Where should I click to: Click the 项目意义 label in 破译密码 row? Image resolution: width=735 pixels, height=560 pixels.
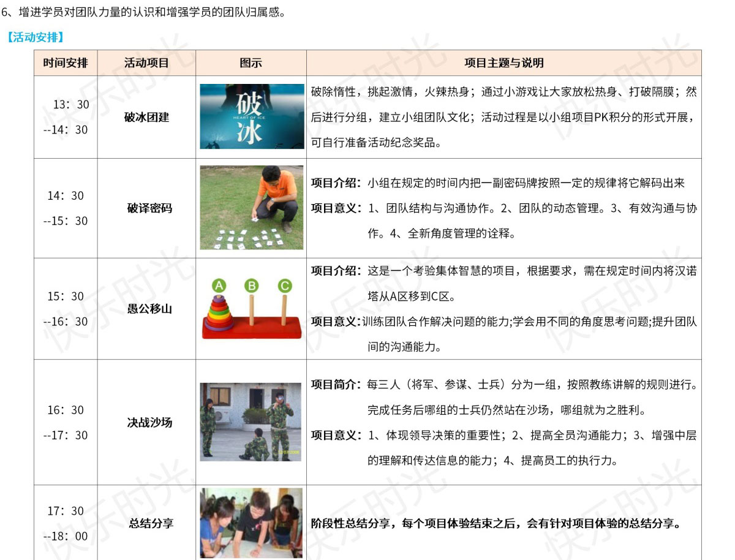336,208
